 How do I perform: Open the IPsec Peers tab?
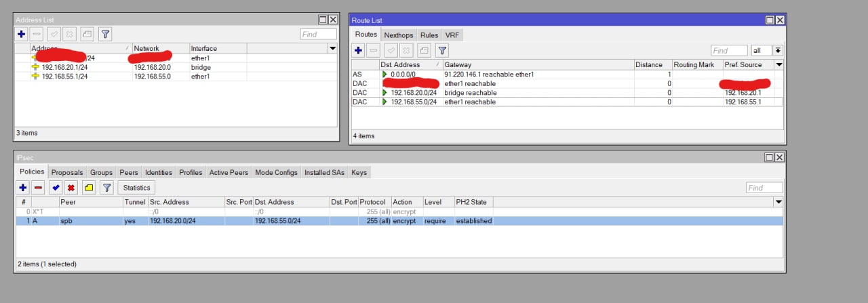tap(129, 173)
